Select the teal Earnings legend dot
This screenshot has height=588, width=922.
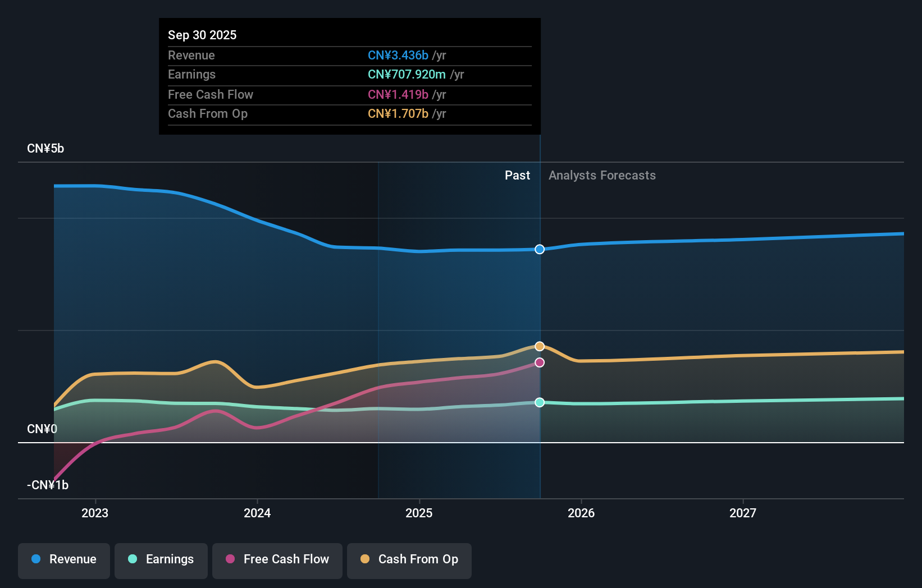tap(131, 559)
